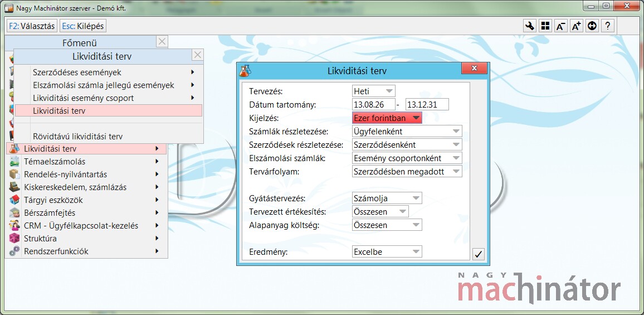The height and width of the screenshot is (315, 644).
Task: Confirm dialog with the checkmark button
Action: point(478,254)
